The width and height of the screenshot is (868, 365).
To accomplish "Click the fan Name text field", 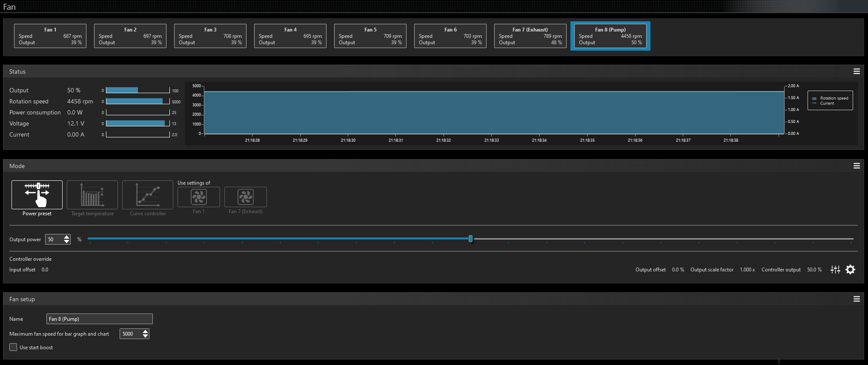I will (99, 319).
